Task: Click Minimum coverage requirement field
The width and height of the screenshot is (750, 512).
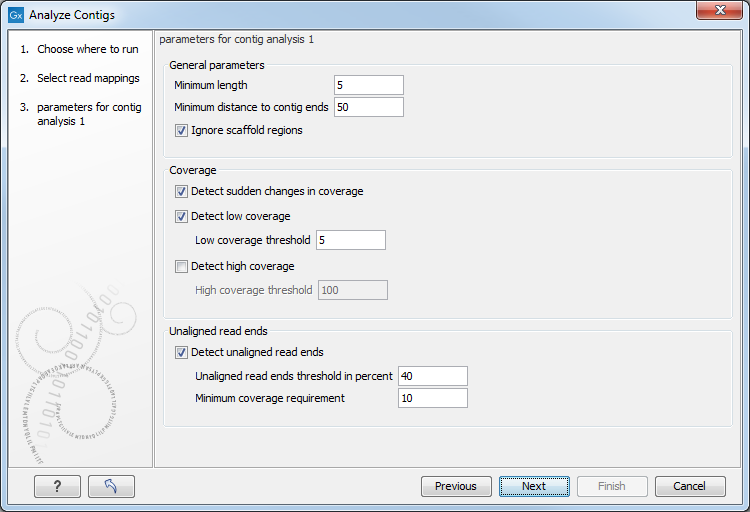Action: point(433,398)
